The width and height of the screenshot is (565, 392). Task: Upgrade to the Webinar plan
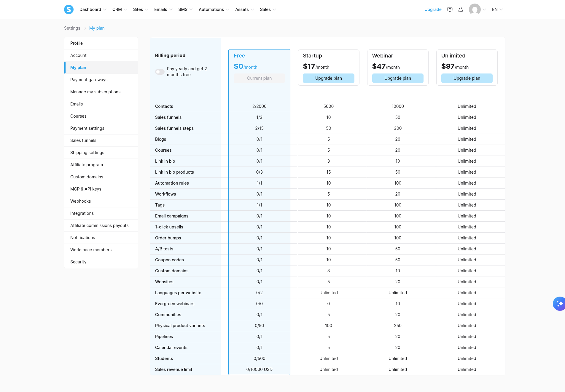pos(398,78)
